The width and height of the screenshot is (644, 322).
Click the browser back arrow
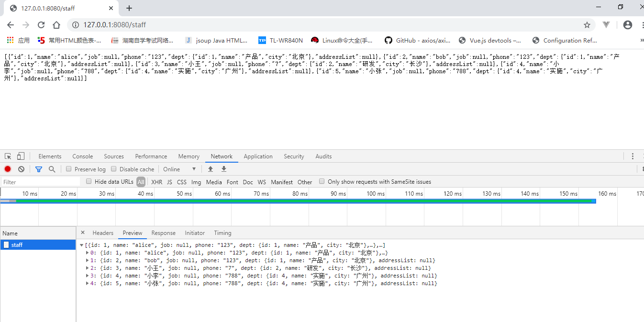(x=11, y=25)
